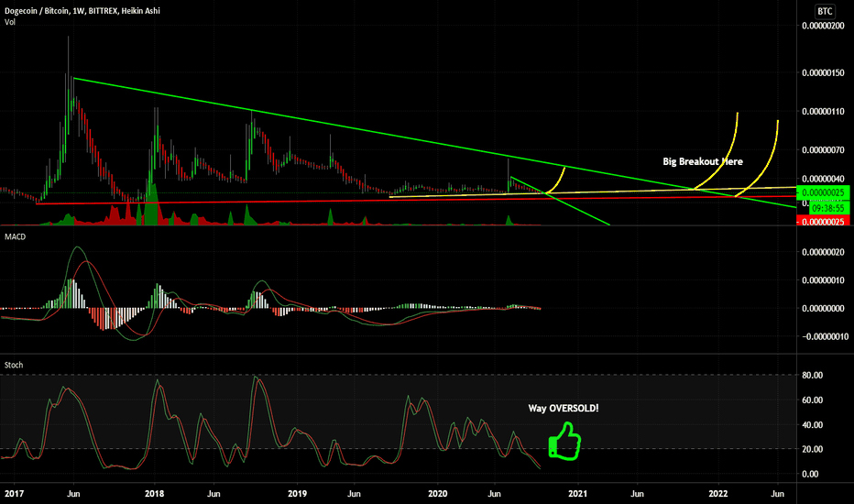Click the red 0.00000025 price tag
854x504 pixels.
click(x=823, y=221)
